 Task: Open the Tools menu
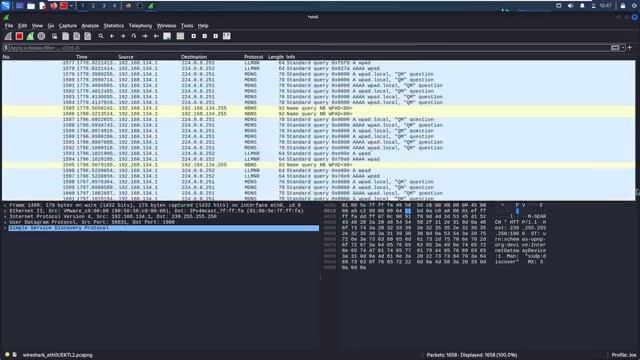tap(187, 26)
